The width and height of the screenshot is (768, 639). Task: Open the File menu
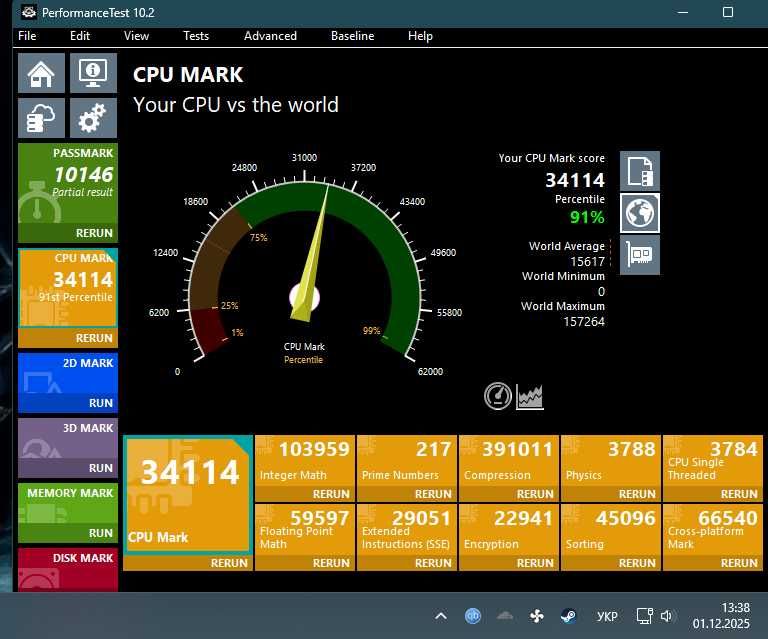27,36
